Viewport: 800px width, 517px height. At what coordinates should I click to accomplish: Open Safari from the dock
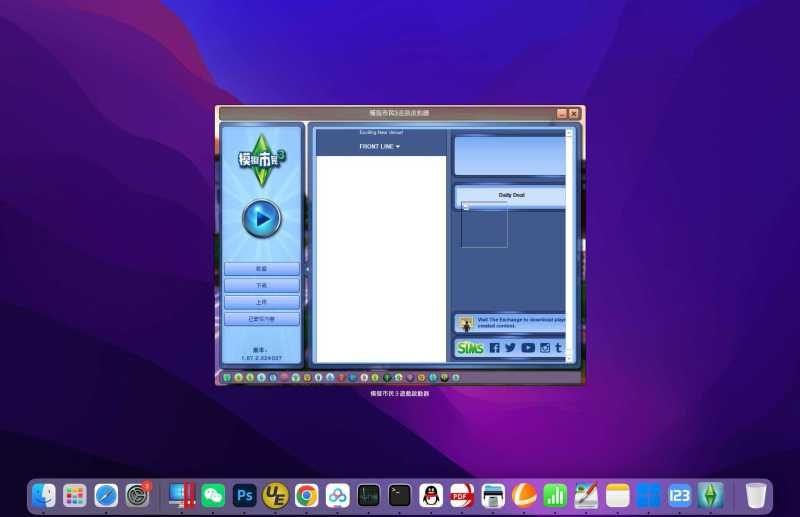tap(106, 496)
